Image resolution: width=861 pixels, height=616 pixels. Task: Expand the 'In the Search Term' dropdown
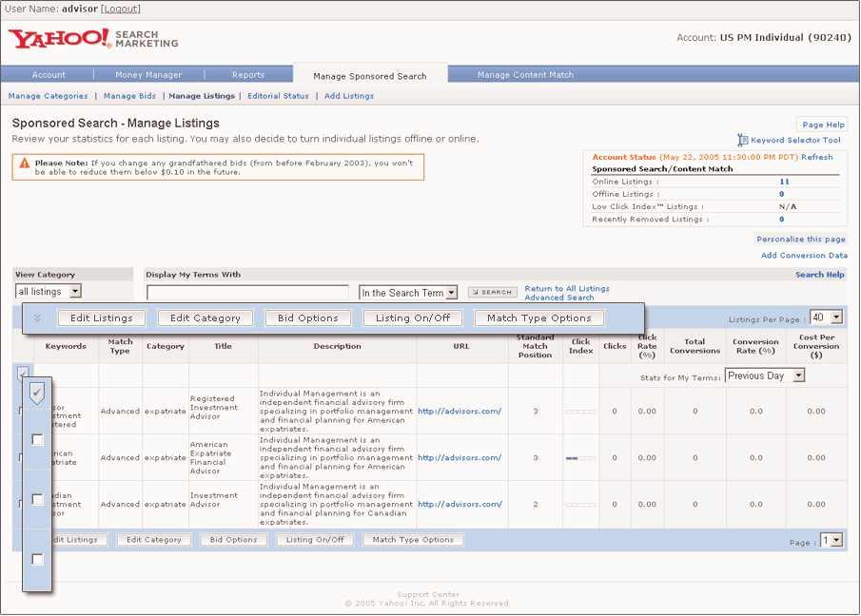pos(409,293)
